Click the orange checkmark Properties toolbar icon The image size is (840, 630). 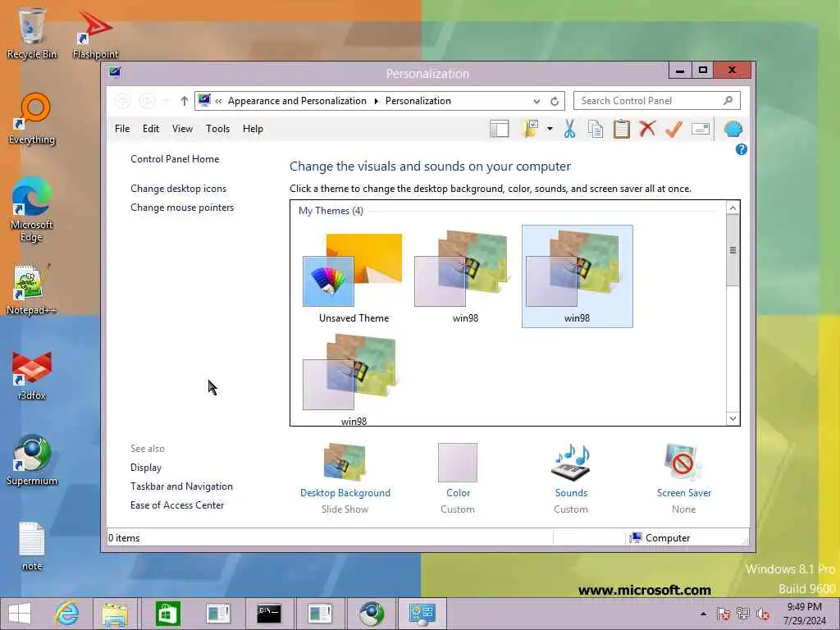click(x=673, y=129)
